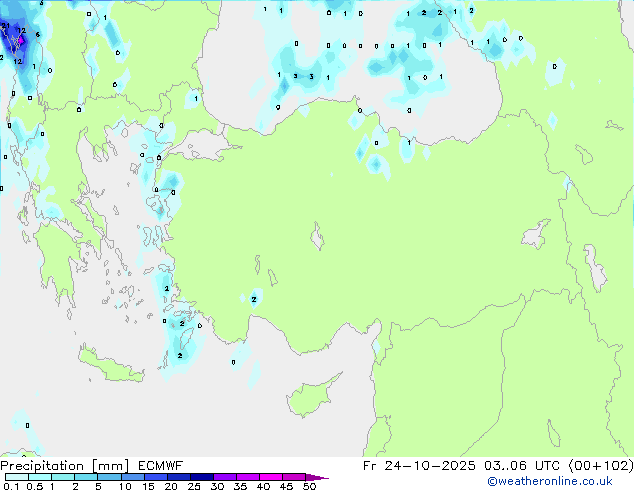Click the 0.5–1 mm legend color swatch
This screenshot has width=634, height=490.
click(x=40, y=477)
